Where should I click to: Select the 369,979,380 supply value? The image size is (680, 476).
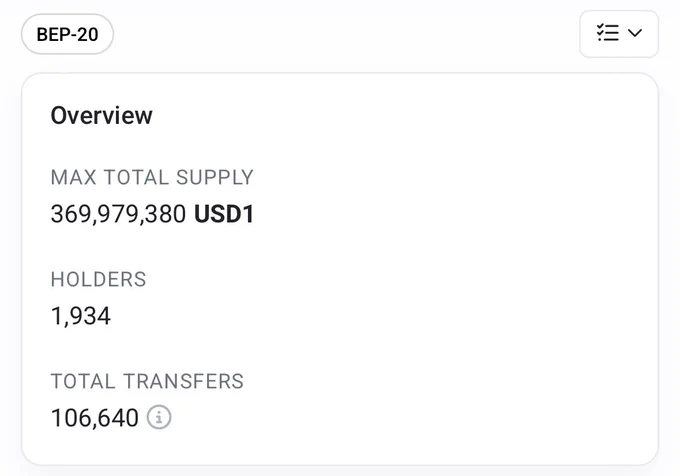[118, 214]
